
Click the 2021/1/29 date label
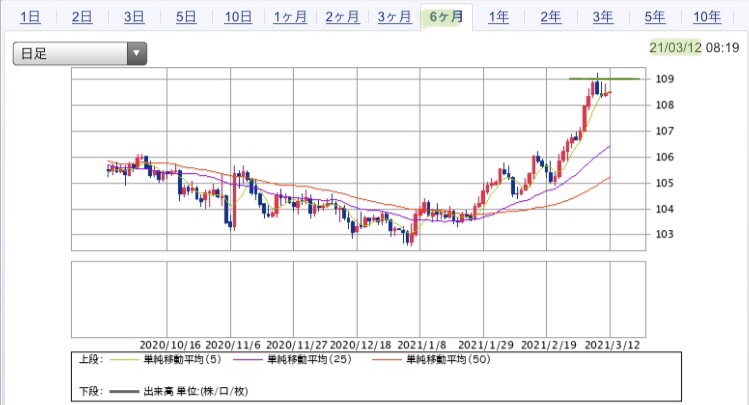click(486, 345)
